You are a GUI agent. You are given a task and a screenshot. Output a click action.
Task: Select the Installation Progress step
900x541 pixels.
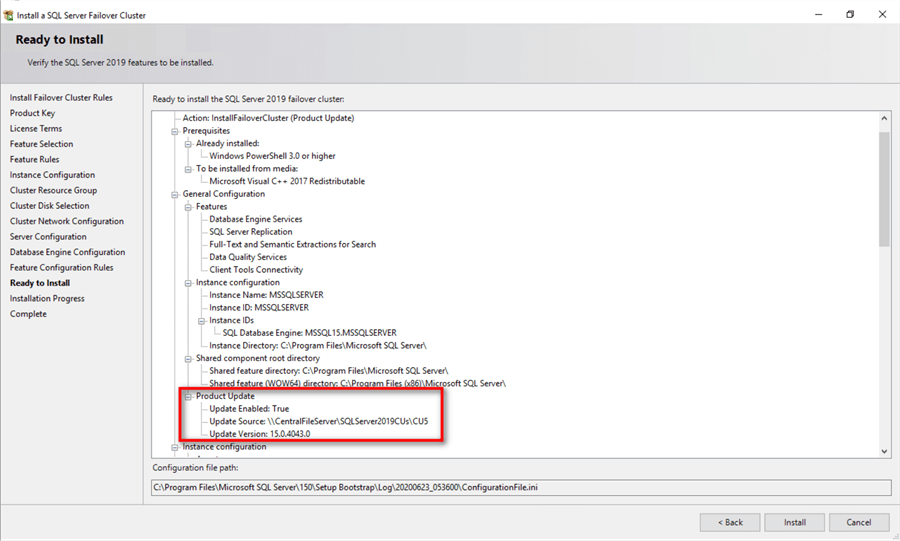click(47, 299)
